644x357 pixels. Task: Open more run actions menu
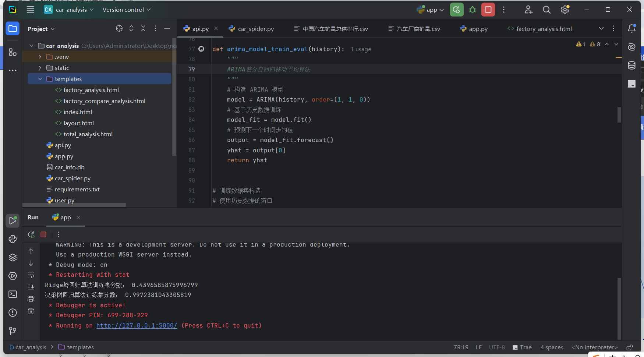[504, 10]
